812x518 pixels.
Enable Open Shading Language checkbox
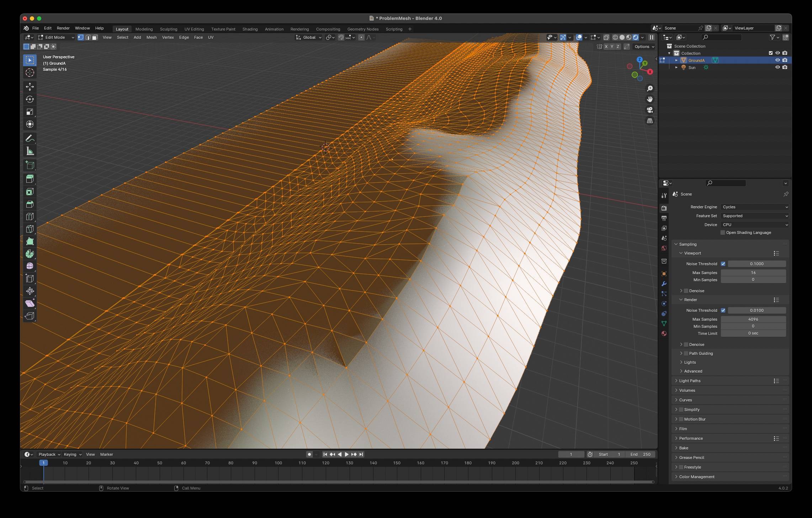tap(723, 233)
